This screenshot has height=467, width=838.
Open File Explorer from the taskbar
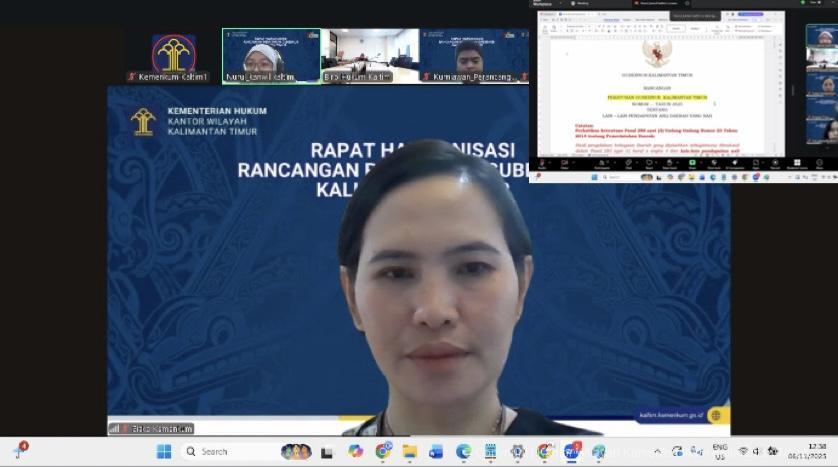[x=408, y=451]
